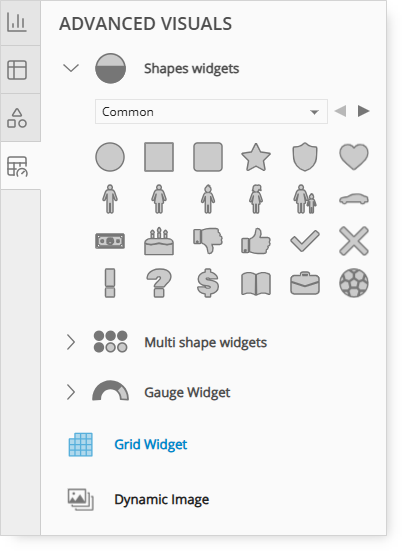Viewport: 402px width, 551px height.
Task: Choose the shield shape widget
Action: (x=305, y=157)
